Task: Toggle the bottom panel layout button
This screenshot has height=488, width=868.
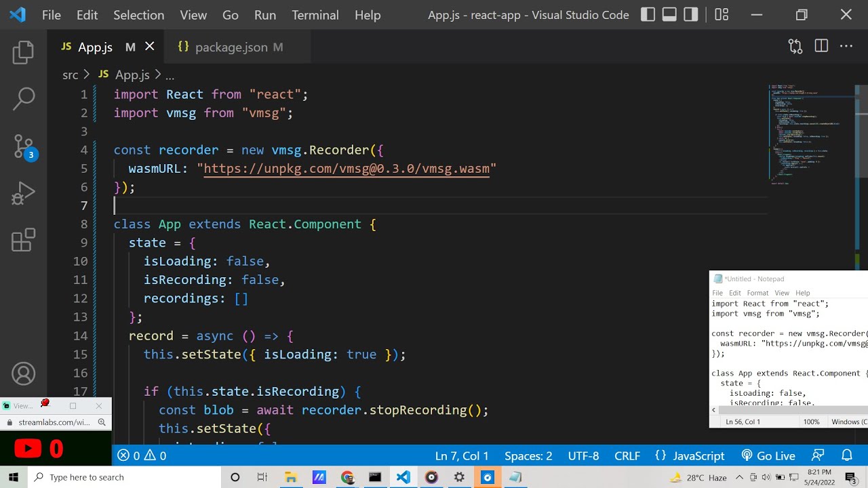Action: pos(669,15)
